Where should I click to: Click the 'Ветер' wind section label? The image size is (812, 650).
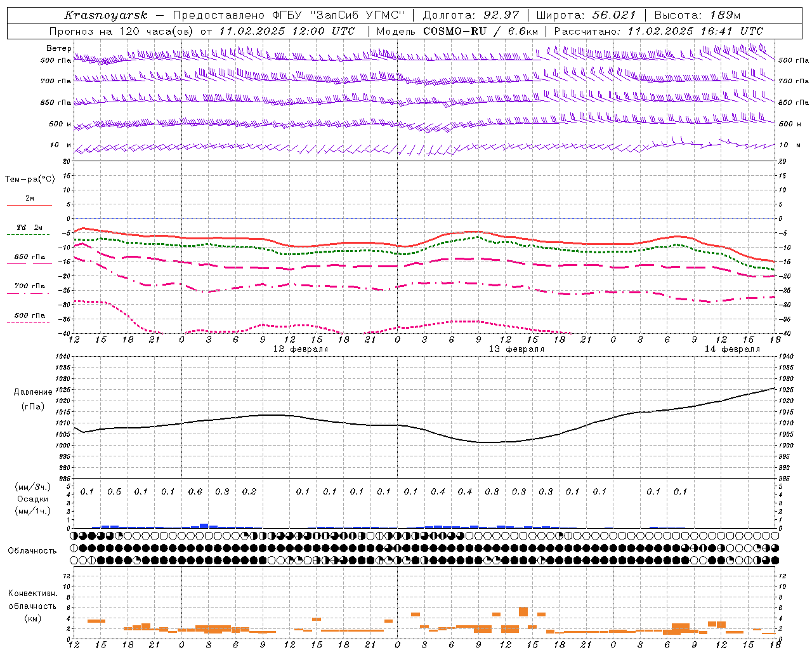coord(58,48)
